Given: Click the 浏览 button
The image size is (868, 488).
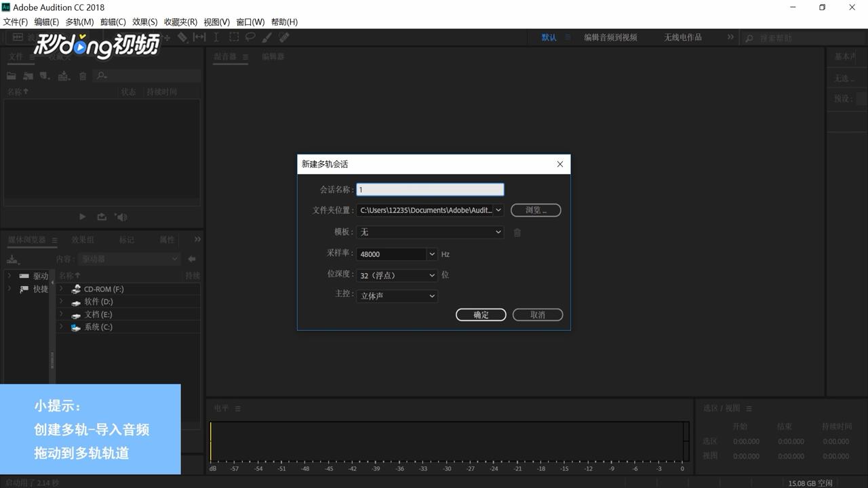Looking at the screenshot, I should click(536, 210).
